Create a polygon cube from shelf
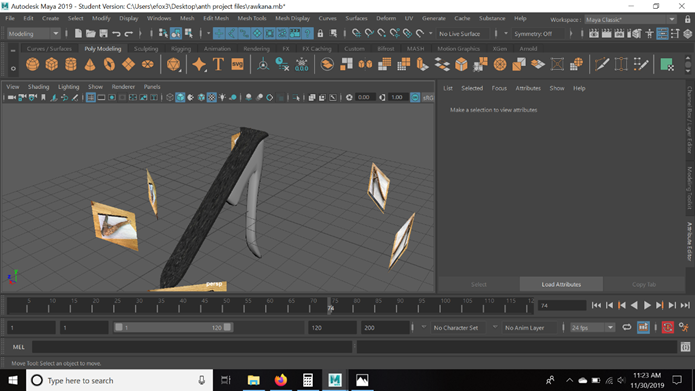 pos(51,64)
